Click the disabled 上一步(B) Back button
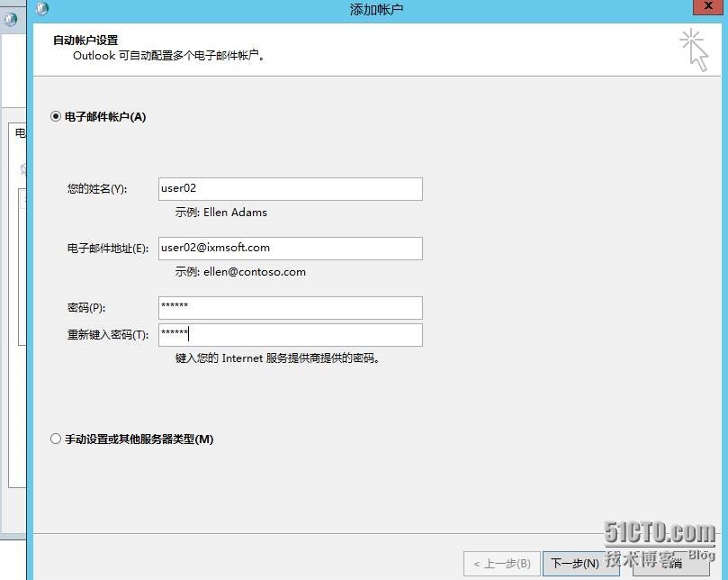Image resolution: width=728 pixels, height=580 pixels. [502, 564]
